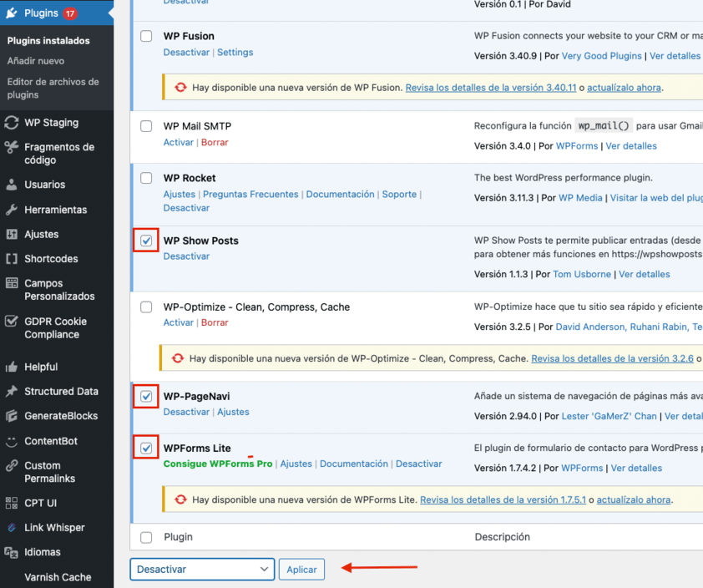Click the Structured Data pin icon

[12, 391]
